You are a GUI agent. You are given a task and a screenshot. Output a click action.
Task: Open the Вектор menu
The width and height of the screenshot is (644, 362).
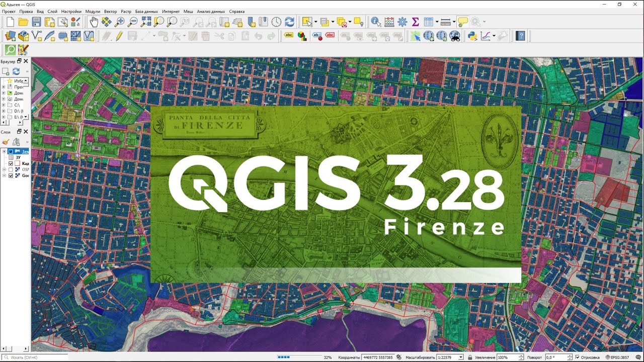coord(111,11)
